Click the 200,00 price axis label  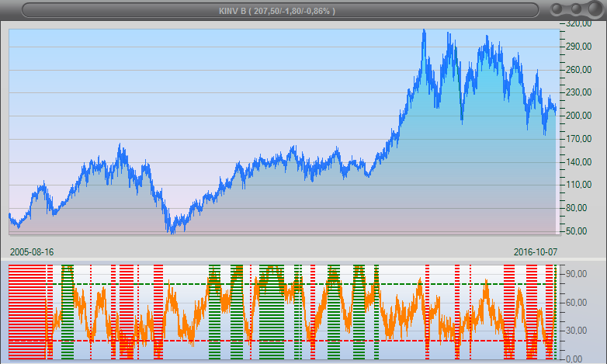tap(579, 116)
